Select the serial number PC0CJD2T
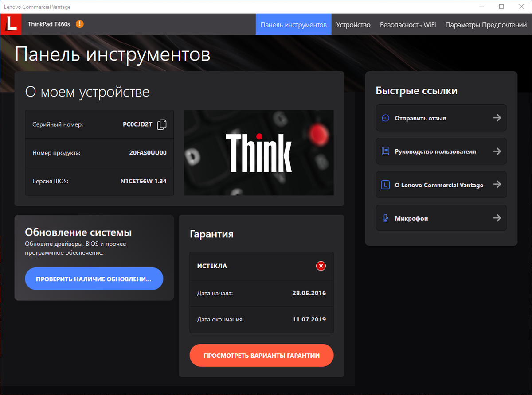This screenshot has height=395, width=532. 137,124
